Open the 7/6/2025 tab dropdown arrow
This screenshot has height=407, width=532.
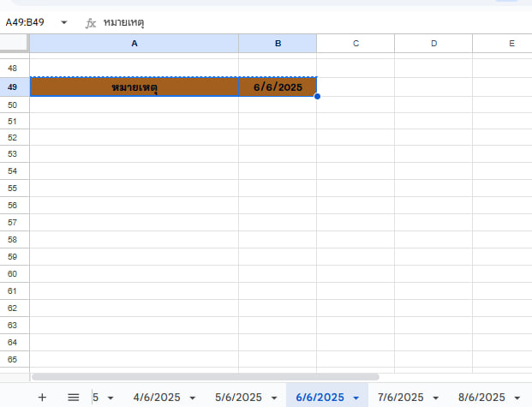(x=436, y=398)
